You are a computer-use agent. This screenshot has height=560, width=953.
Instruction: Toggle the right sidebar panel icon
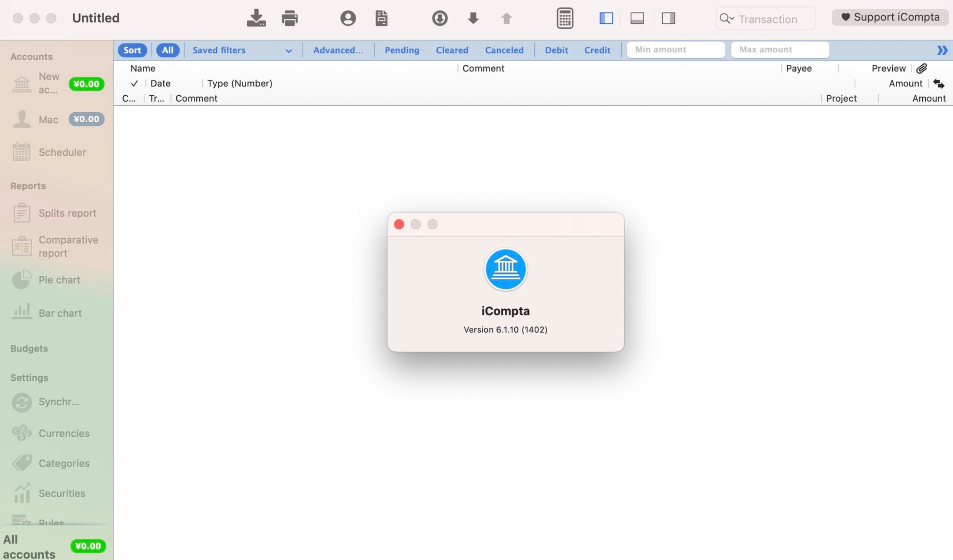pos(668,18)
